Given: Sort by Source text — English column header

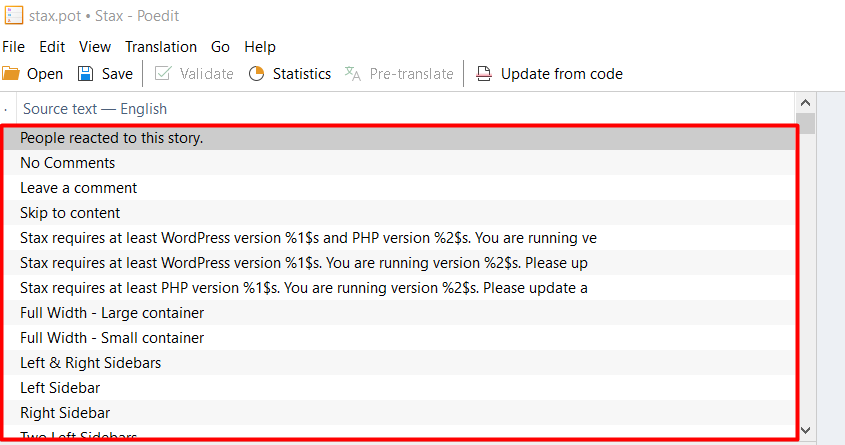Looking at the screenshot, I should click(95, 109).
